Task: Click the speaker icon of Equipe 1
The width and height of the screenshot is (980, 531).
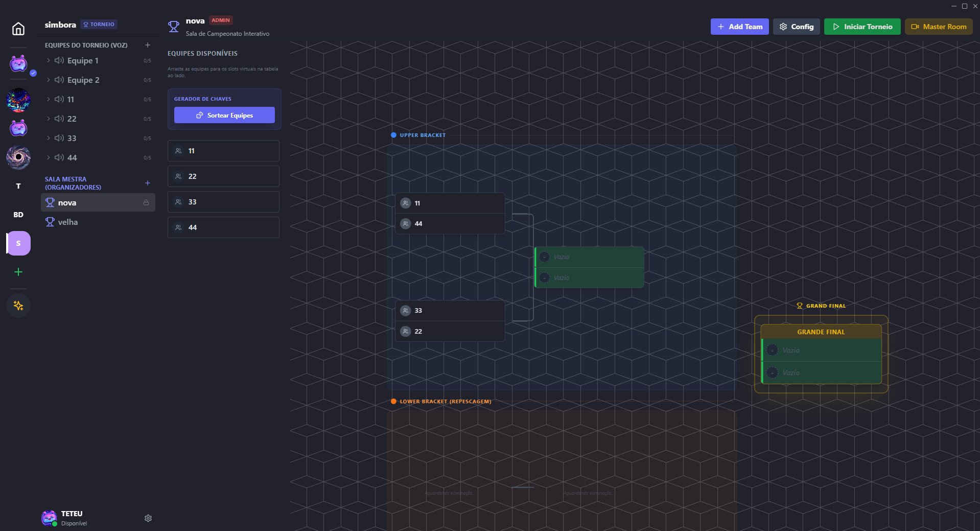Action: click(x=59, y=60)
